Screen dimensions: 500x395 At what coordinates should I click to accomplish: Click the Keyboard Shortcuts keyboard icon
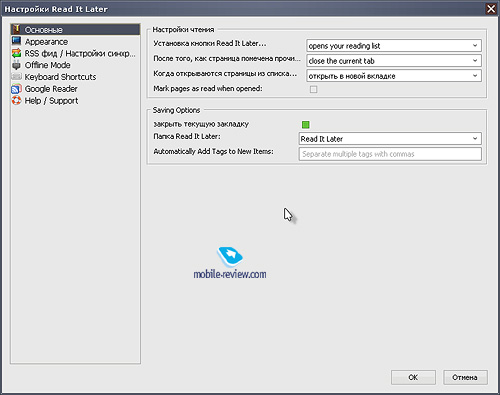(16, 77)
